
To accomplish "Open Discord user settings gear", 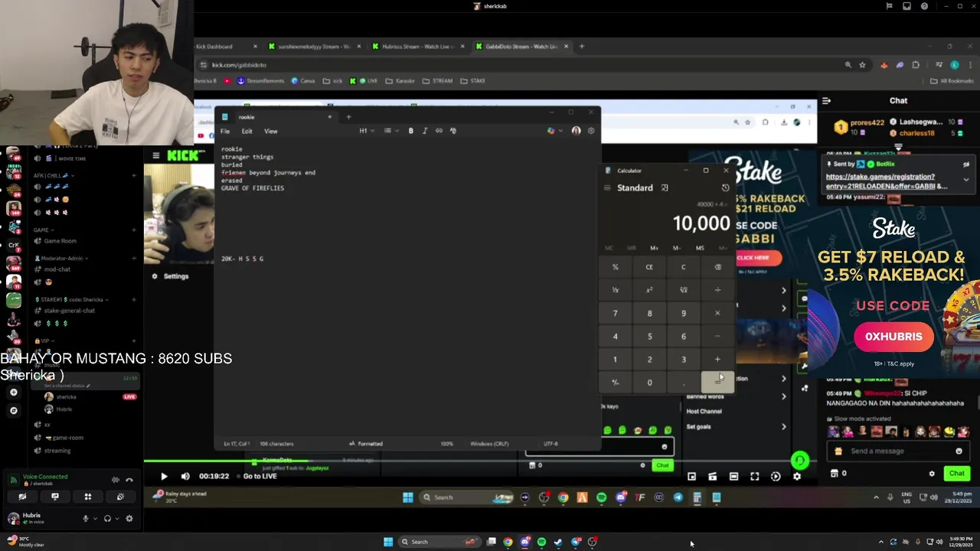I will pyautogui.click(x=129, y=518).
